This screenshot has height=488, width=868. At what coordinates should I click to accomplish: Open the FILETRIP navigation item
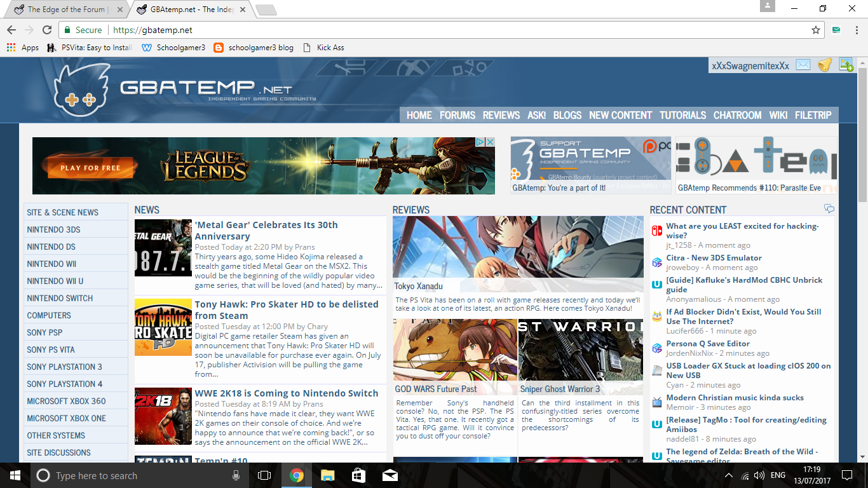813,115
